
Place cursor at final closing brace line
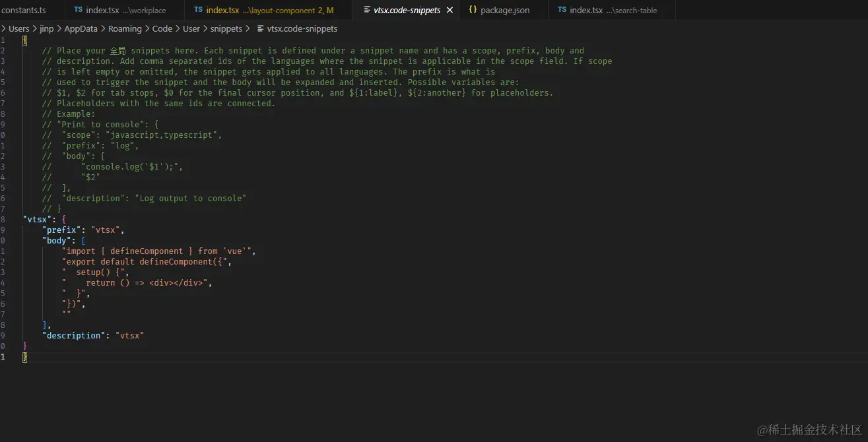[24, 357]
